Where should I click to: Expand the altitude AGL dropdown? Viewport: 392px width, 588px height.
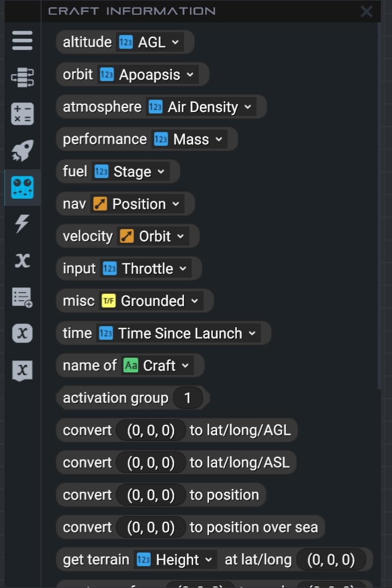[150, 42]
